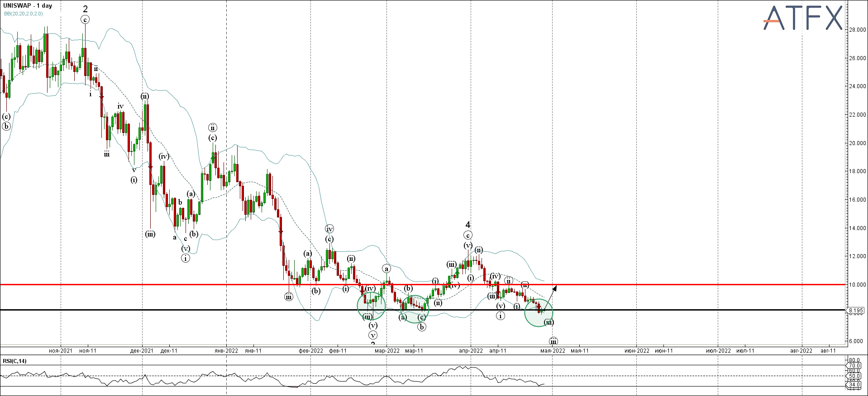Select the BB(20,20,2.0,2.0) indicator label
This screenshot has width=868, height=396.
pyautogui.click(x=24, y=14)
